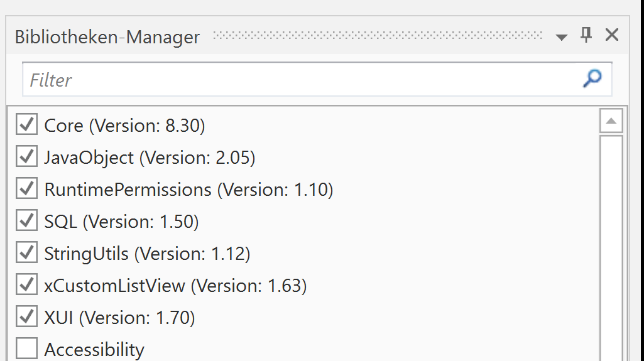Click the Accessibility library name
The image size is (644, 361).
point(94,350)
